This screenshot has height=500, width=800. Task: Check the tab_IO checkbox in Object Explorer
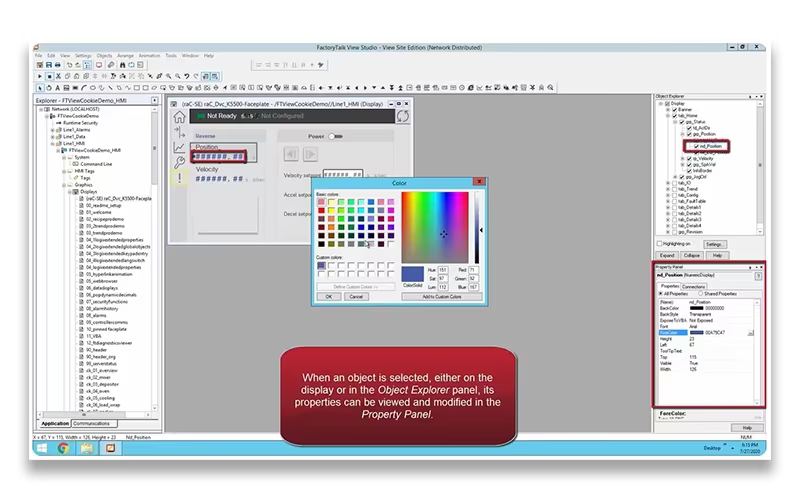[x=674, y=183]
